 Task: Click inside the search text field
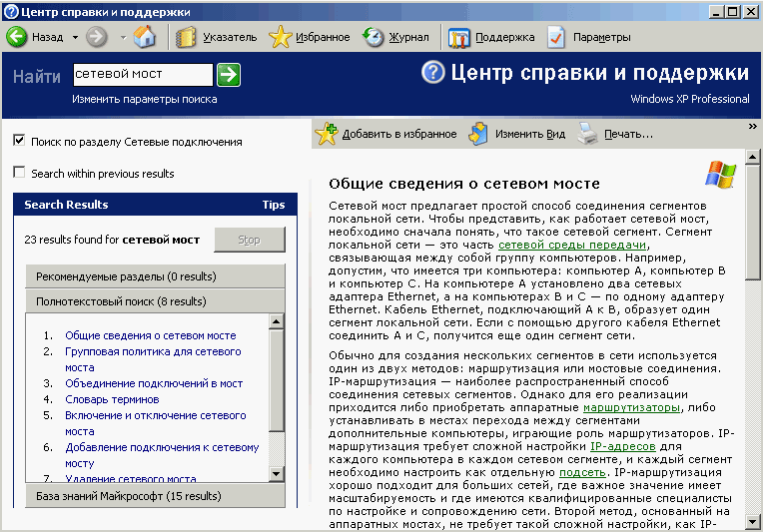[x=142, y=74]
